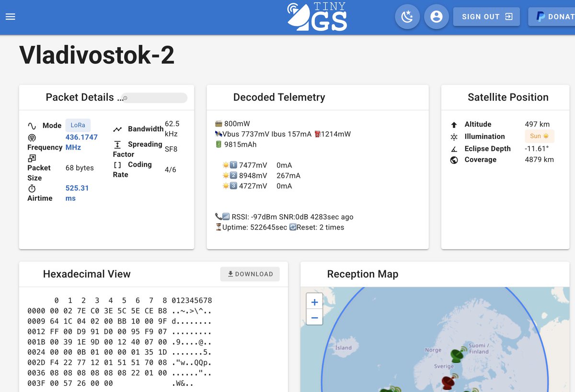Click the Suomi / Finland map label
The width and height of the screenshot is (575, 392).
click(478, 348)
